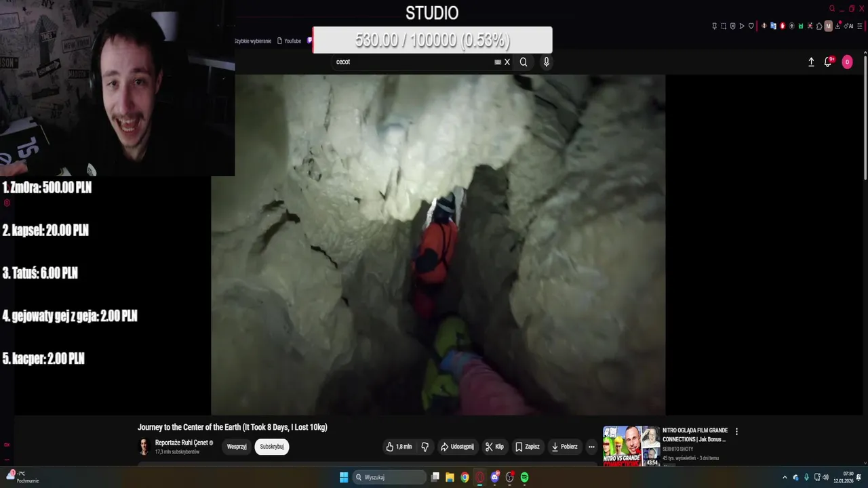This screenshot has width=868, height=488.
Task: Open the weather widget on taskbar
Action: point(22,477)
